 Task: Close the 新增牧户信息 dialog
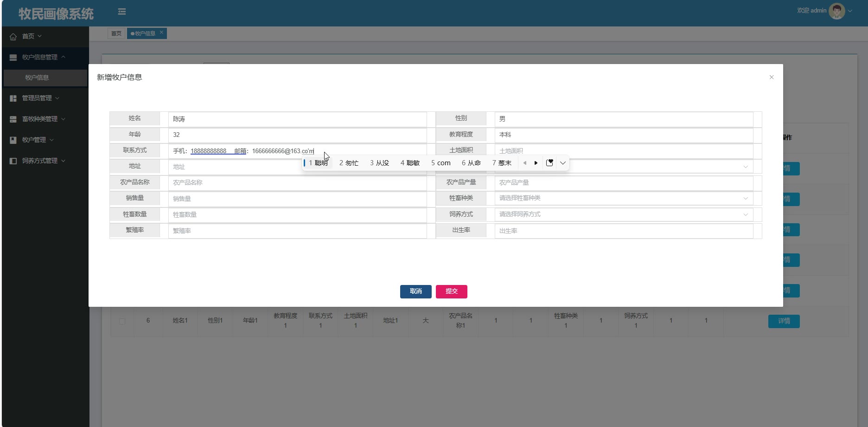point(772,77)
